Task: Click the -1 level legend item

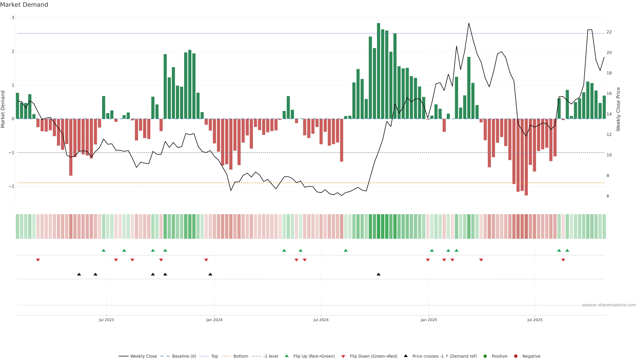Action: (271, 356)
